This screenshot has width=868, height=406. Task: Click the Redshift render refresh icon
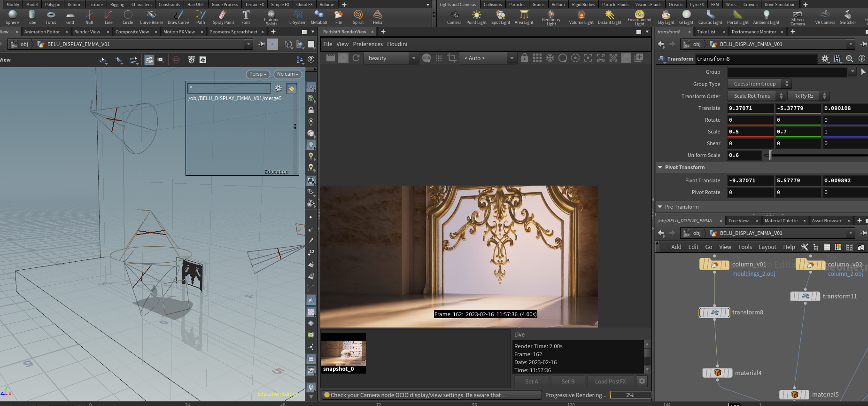(x=356, y=58)
